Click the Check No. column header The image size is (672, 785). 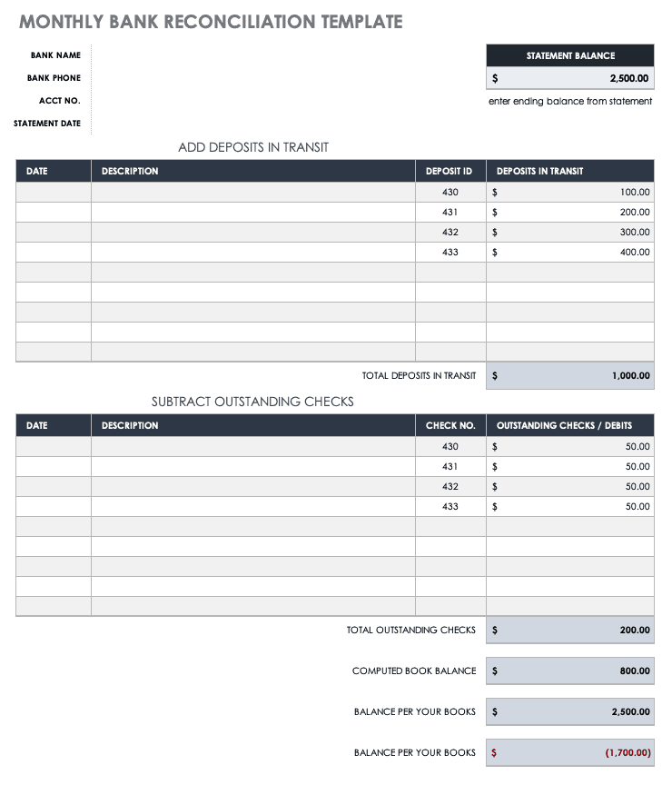pyautogui.click(x=450, y=425)
